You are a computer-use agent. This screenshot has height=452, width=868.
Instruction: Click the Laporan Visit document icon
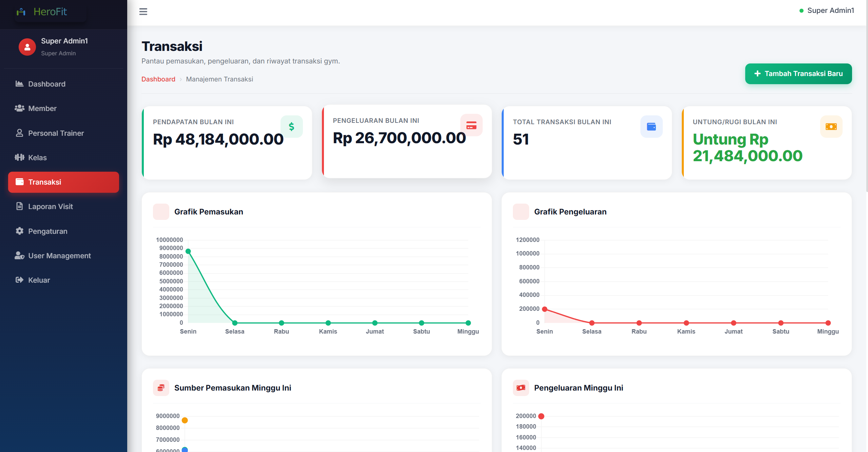coord(19,206)
